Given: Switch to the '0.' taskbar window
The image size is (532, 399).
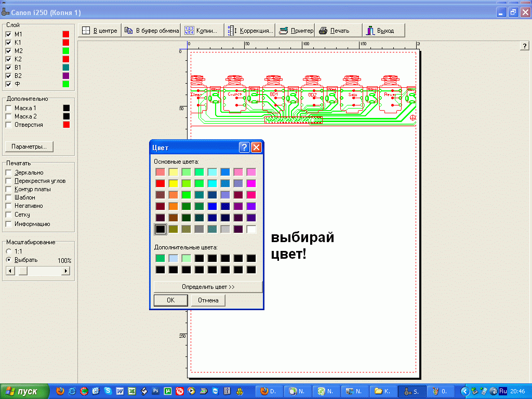Looking at the screenshot, I should pos(440,391).
